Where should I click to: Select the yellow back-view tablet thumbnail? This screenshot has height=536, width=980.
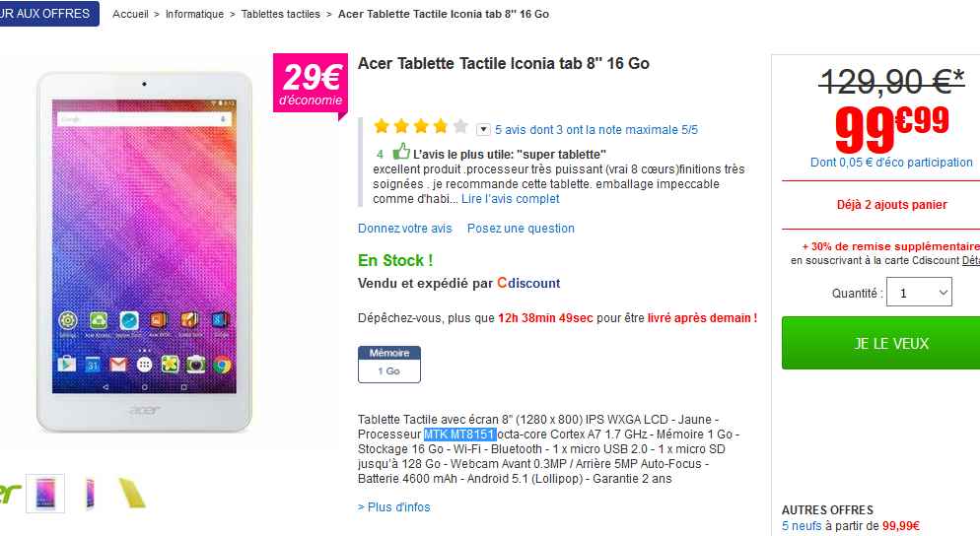click(131, 493)
